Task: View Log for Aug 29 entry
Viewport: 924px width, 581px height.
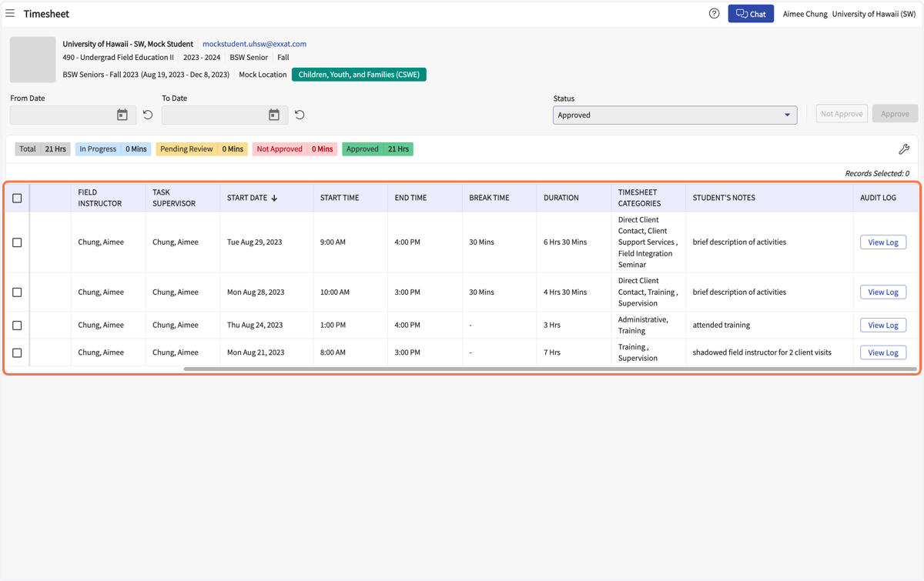Action: point(883,242)
